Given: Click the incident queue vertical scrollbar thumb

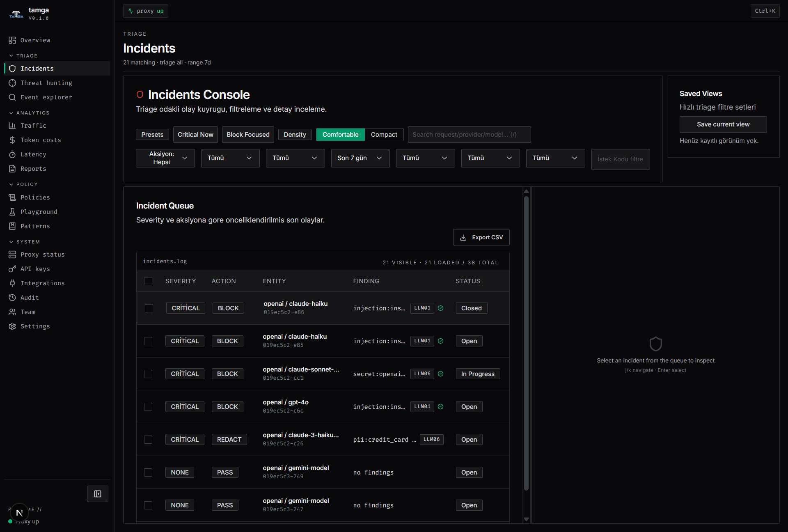Looking at the screenshot, I should coord(526,343).
